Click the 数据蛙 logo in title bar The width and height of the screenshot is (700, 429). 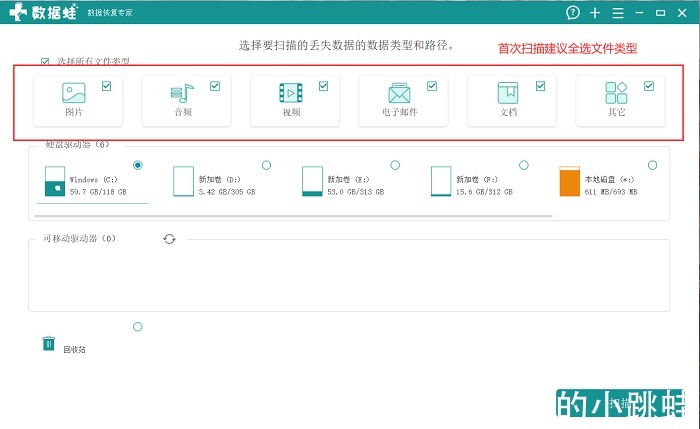(x=43, y=12)
